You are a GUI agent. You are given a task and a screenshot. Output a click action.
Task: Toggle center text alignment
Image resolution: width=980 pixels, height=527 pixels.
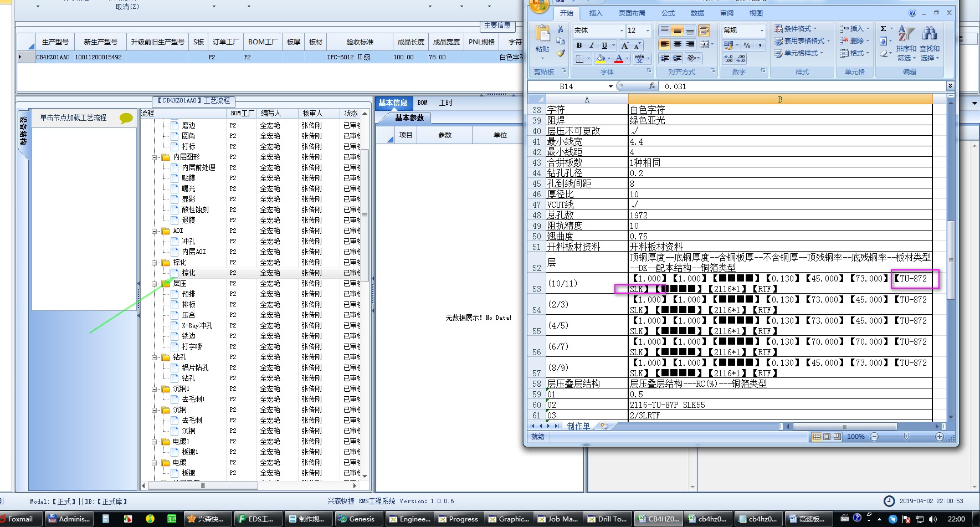point(677,44)
